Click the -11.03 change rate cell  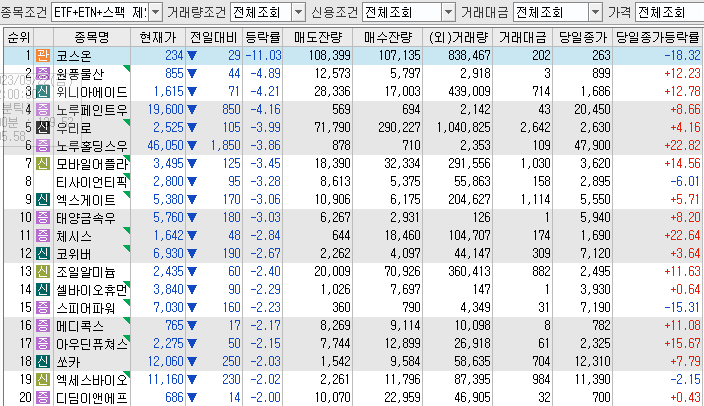pyautogui.click(x=264, y=56)
